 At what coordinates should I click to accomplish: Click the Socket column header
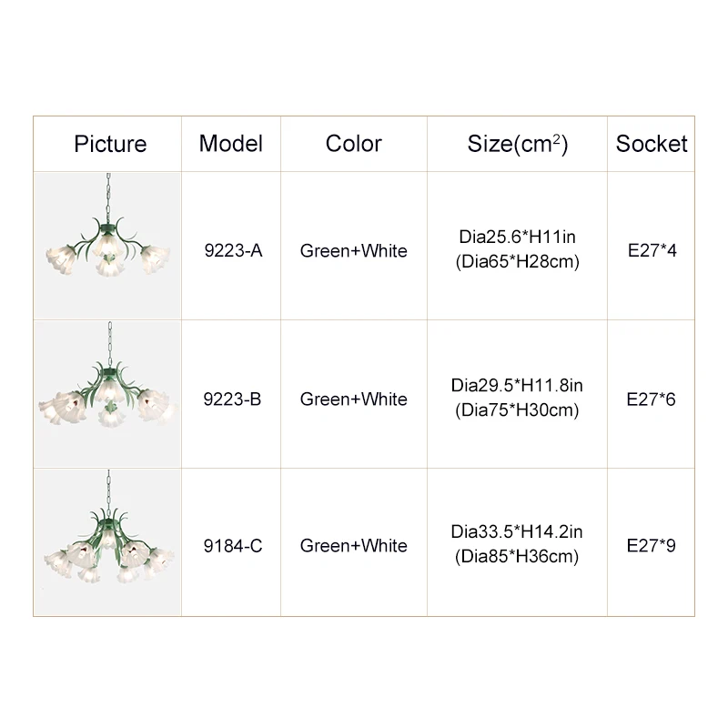(x=652, y=144)
